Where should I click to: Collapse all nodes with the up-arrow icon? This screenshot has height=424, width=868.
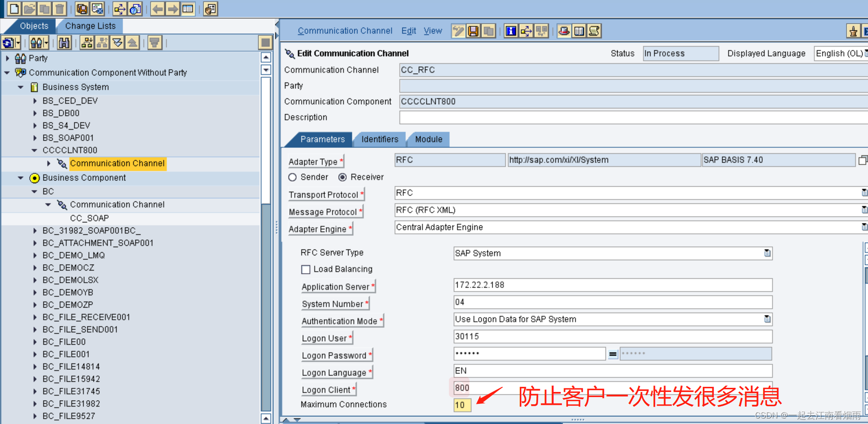(132, 42)
